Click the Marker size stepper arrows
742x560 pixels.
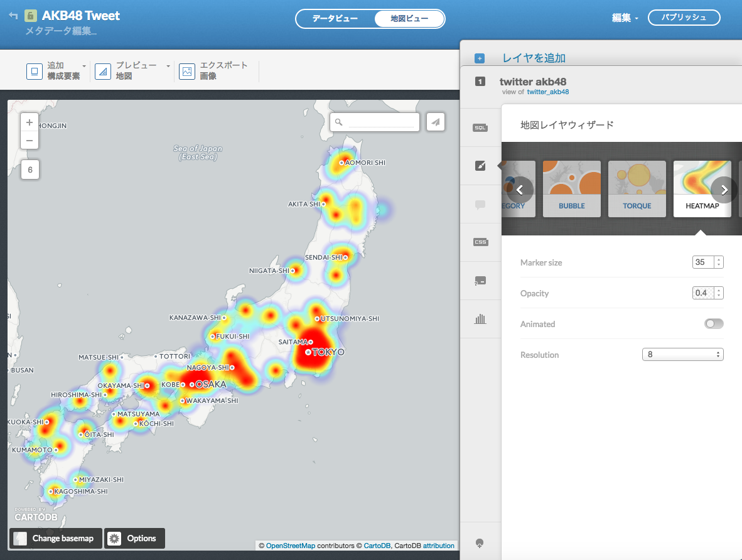pos(719,262)
